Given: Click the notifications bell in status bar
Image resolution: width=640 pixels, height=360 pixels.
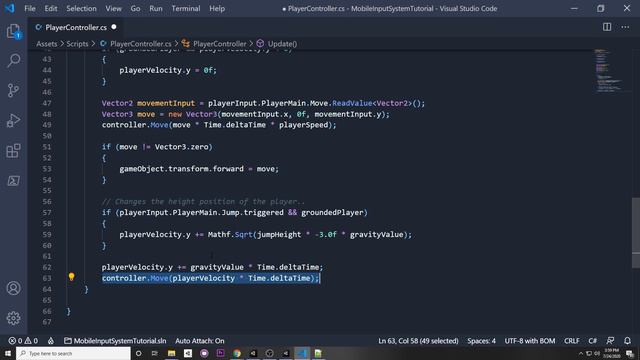Looking at the screenshot, I should (627, 341).
